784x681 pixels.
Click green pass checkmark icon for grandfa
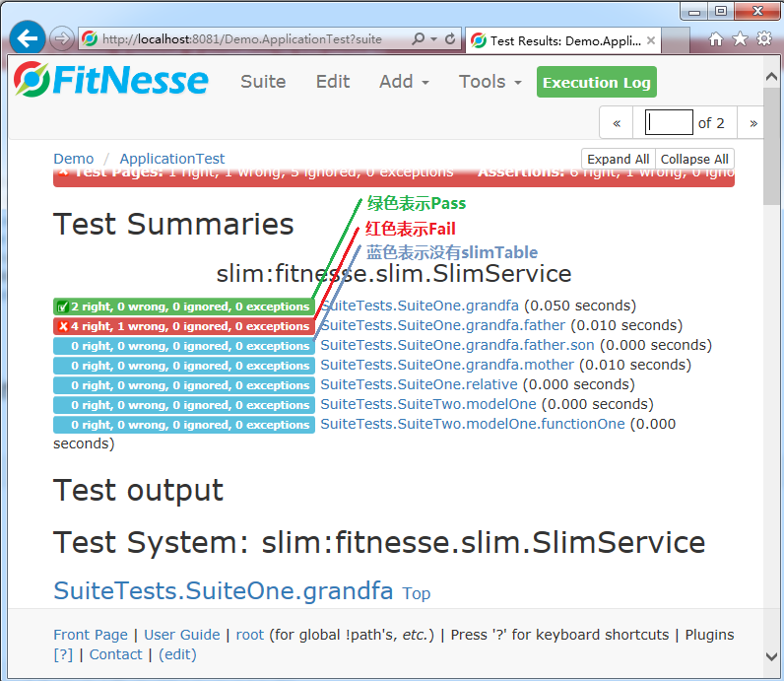[x=62, y=306]
